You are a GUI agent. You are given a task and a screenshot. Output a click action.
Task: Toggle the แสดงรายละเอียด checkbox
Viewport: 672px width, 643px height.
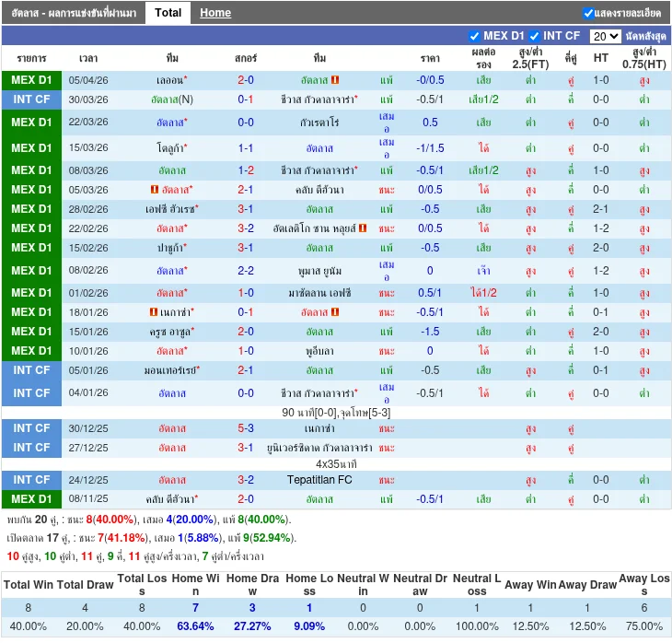pyautogui.click(x=588, y=13)
